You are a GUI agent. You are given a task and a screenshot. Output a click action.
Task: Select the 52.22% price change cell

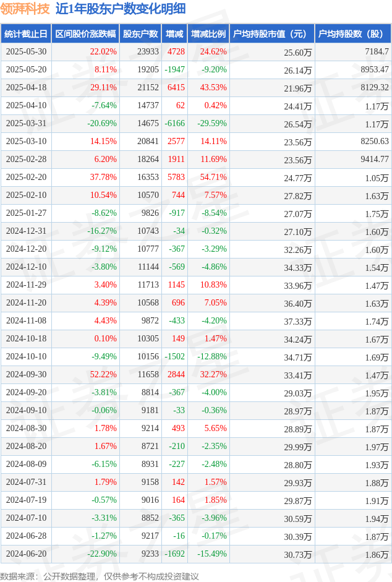[103, 375]
